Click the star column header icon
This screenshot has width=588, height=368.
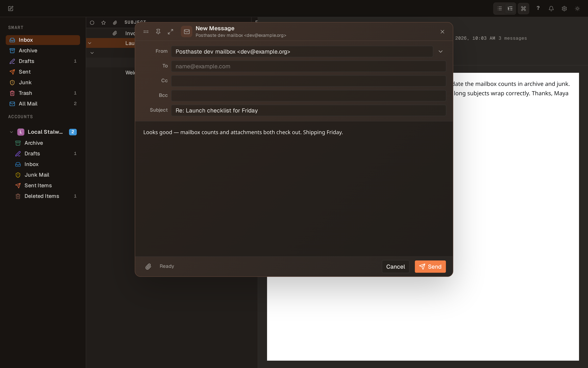pyautogui.click(x=104, y=23)
